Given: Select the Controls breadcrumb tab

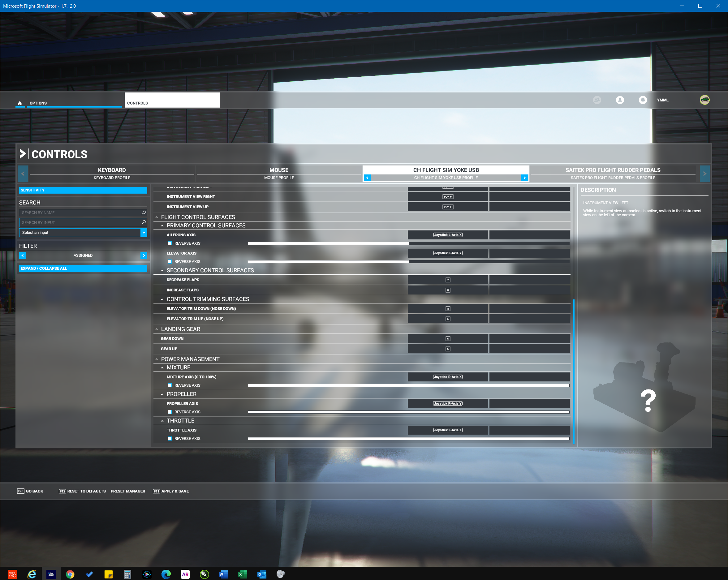Looking at the screenshot, I should pos(172,100).
